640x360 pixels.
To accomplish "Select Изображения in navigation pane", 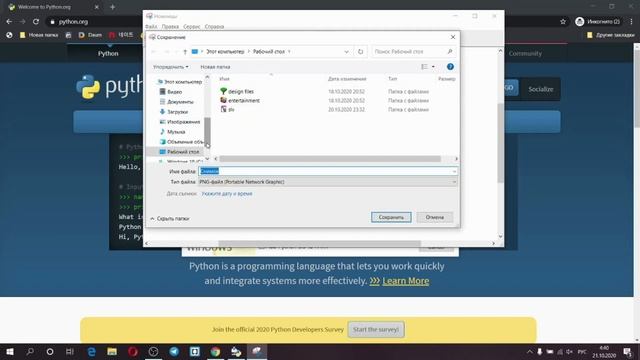I will click(x=183, y=122).
